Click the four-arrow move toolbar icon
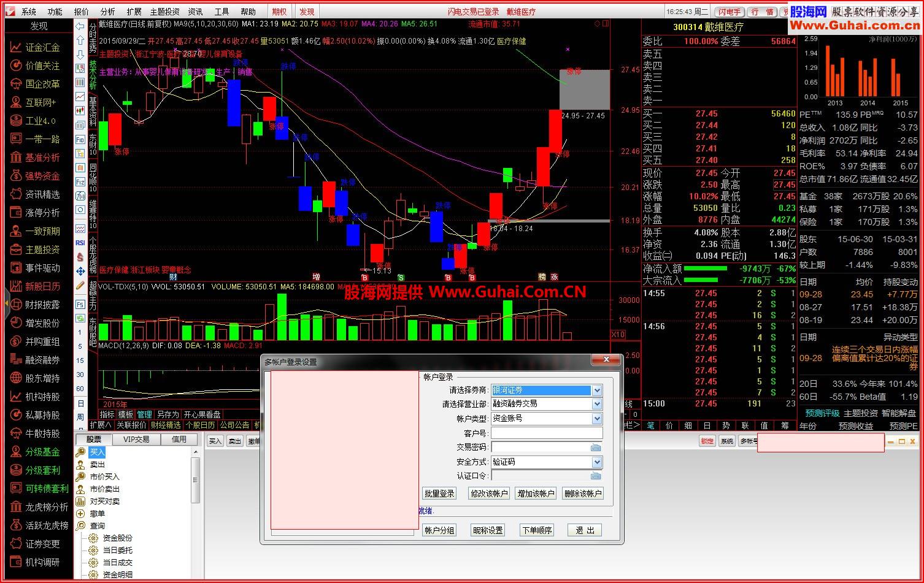 coord(80,271)
